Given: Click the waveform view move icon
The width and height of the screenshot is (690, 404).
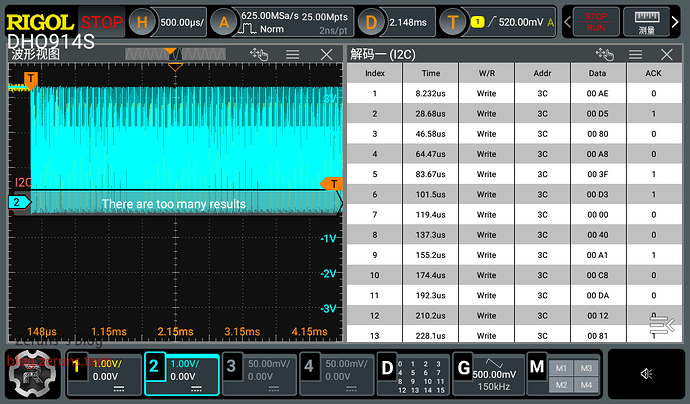Looking at the screenshot, I should [x=260, y=54].
